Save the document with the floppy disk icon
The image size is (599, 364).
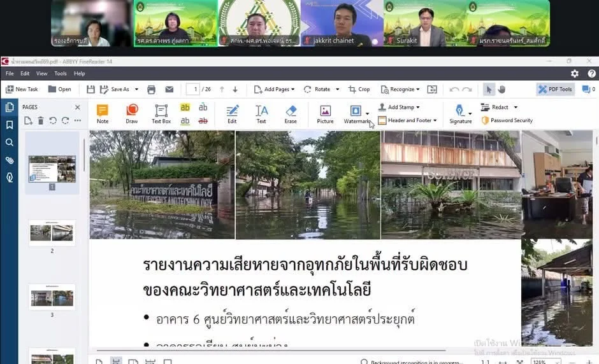pos(90,89)
